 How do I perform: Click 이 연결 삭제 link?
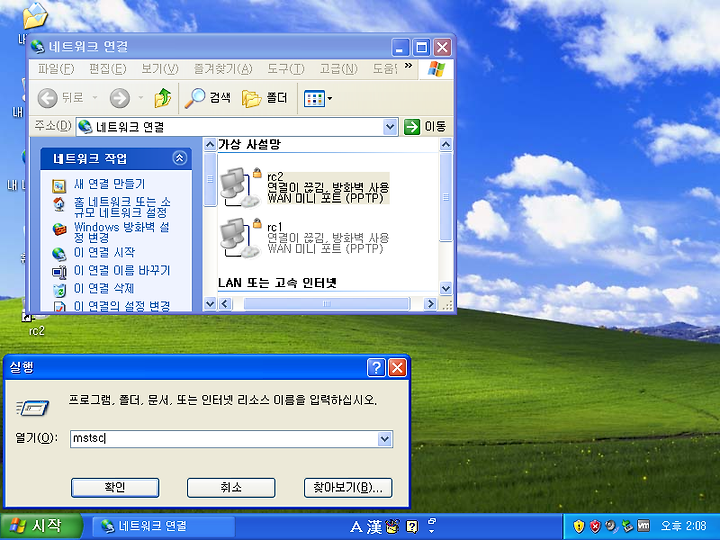click(104, 288)
